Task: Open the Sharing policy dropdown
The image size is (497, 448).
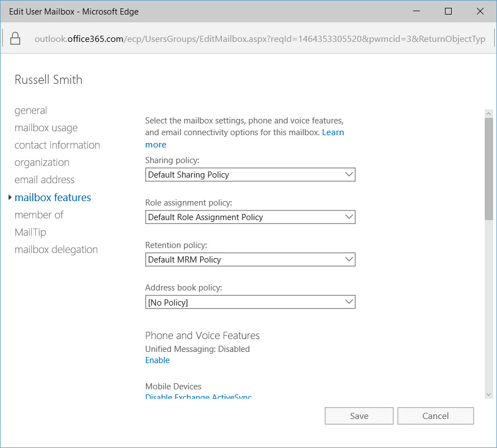Action: click(349, 174)
